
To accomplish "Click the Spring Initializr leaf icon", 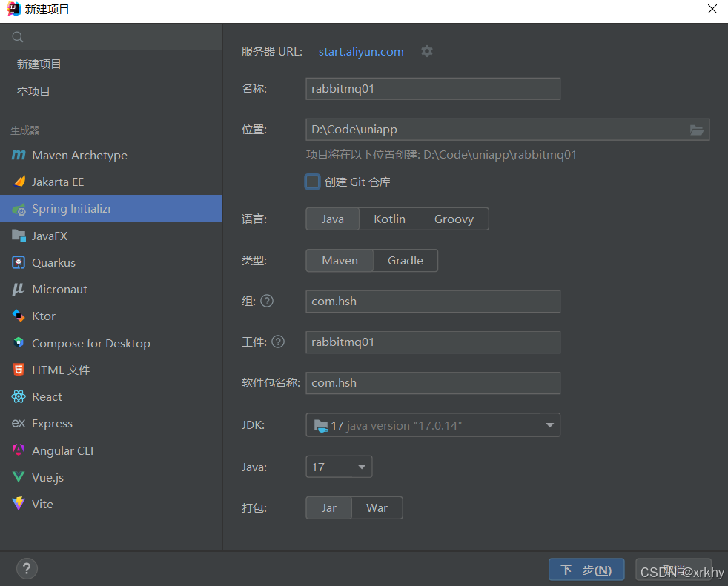I will pos(19,209).
